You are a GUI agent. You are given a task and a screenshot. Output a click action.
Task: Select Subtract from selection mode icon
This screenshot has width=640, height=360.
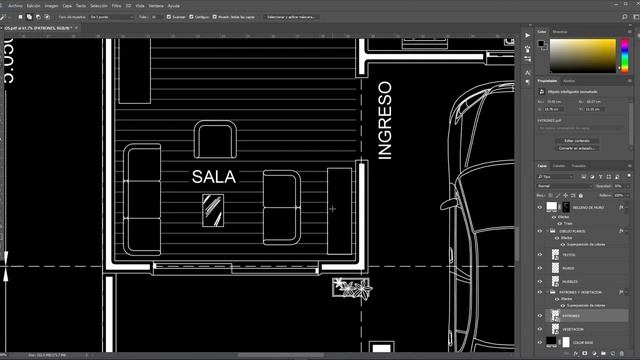(x=38, y=17)
